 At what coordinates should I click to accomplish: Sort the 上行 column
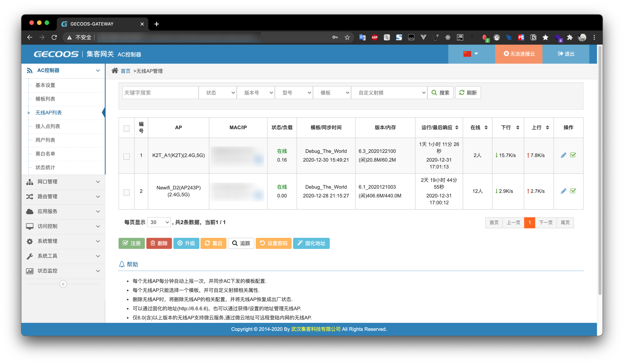pyautogui.click(x=548, y=127)
